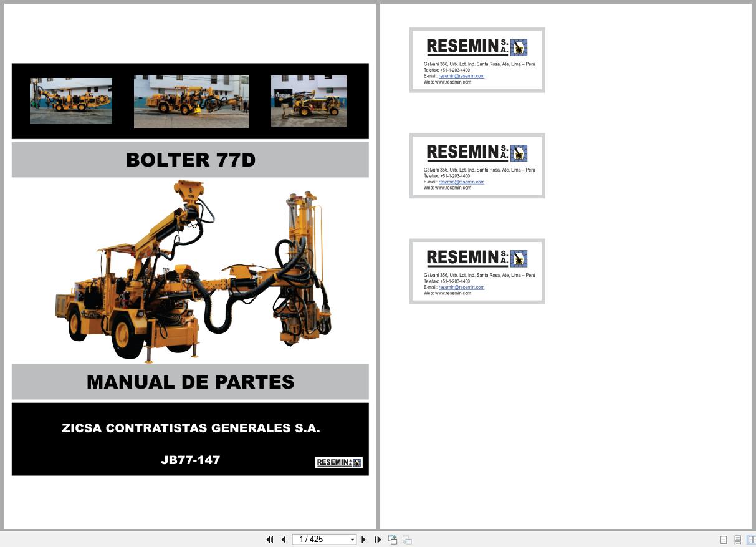756x547 pixels.
Task: Open the email link in the top card
Action: click(x=461, y=76)
